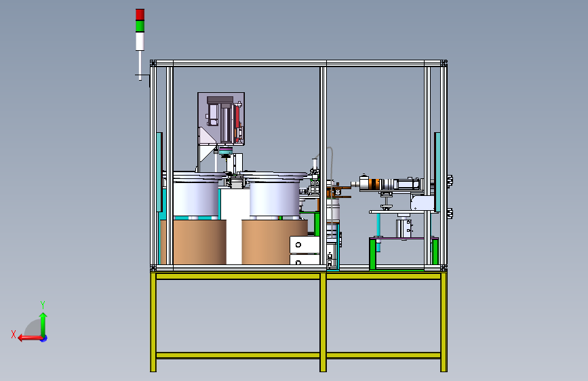Select the green support bracket under the motor table
Viewport: 588px width, 381px height.
pos(372,254)
